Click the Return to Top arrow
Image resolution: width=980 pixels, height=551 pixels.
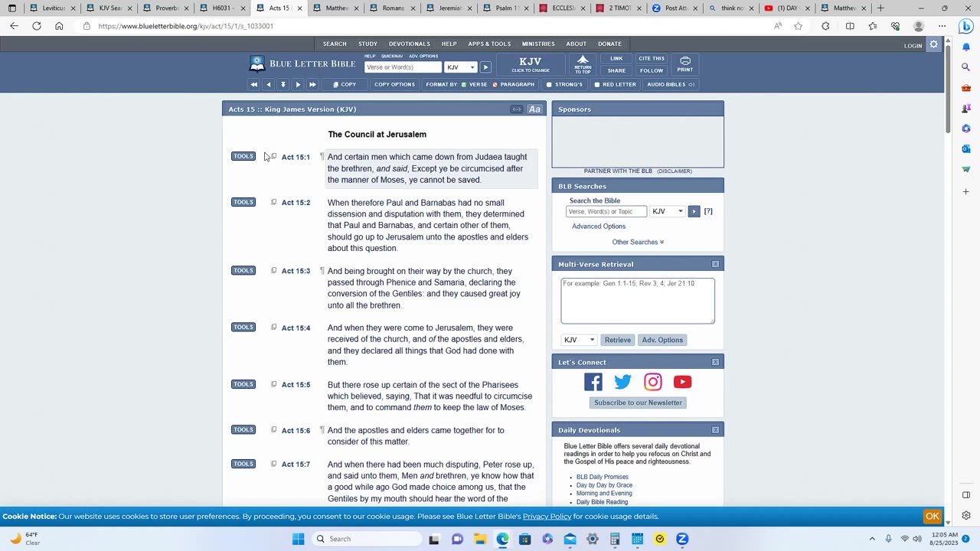point(583,64)
